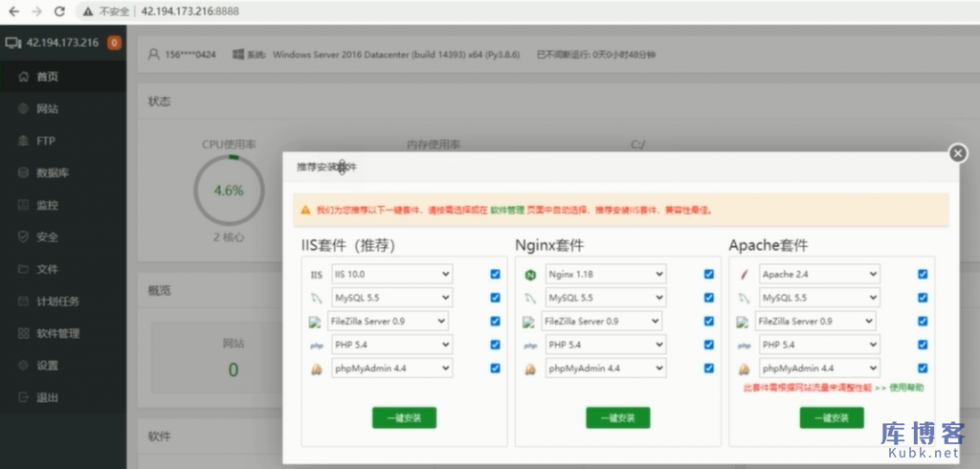Viewport: 980px width, 469px height.
Task: Open FileZilla Server dropdown in Apache suite
Action: pyautogui.click(x=815, y=321)
